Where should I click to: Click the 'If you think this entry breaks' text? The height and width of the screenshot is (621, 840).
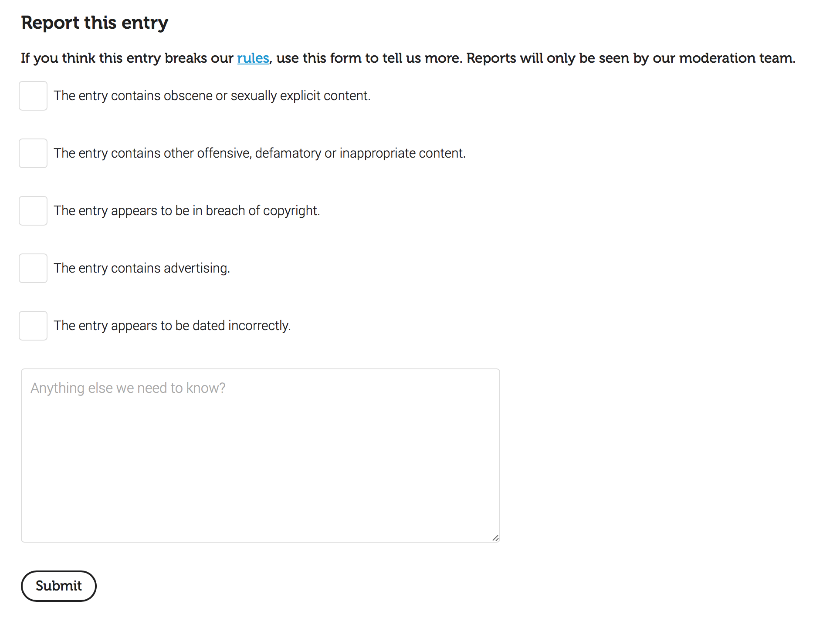[x=126, y=58]
